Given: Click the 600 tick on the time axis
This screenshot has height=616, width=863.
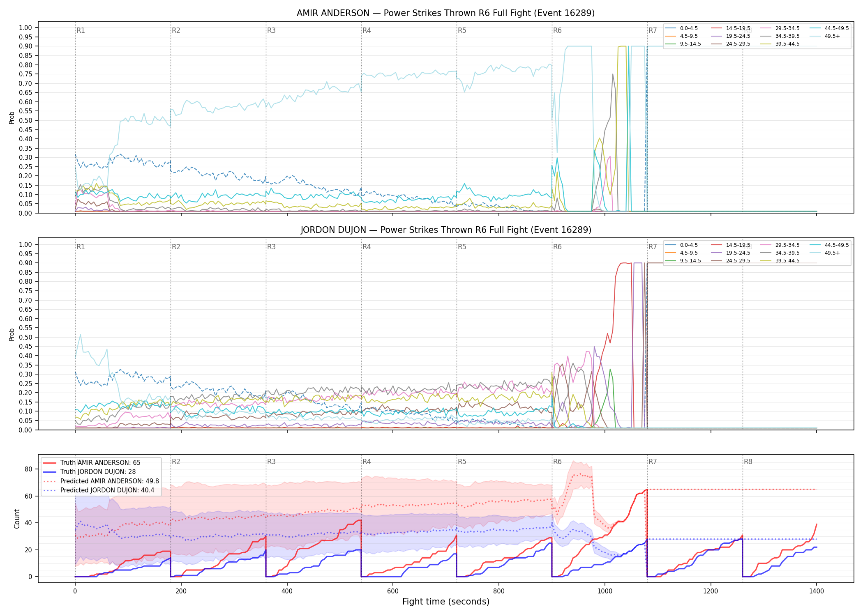Looking at the screenshot, I should pyautogui.click(x=393, y=591).
